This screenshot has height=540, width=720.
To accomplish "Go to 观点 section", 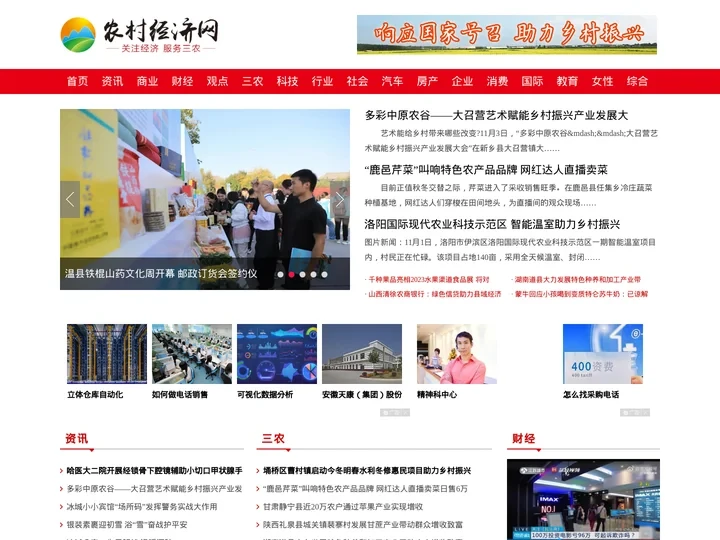I will (217, 81).
